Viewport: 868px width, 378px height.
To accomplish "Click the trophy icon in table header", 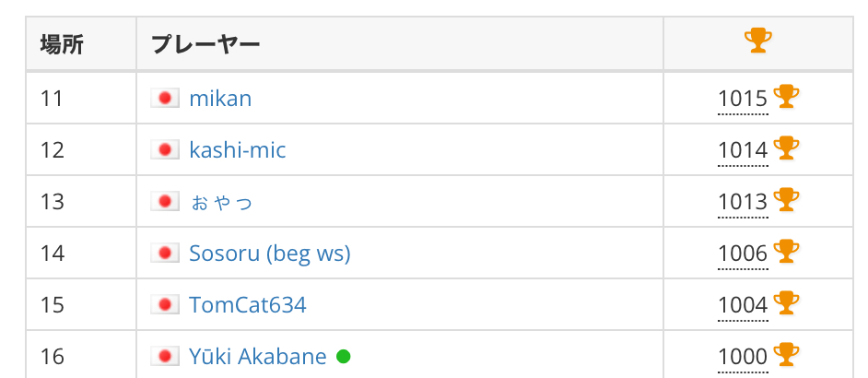I will (757, 41).
